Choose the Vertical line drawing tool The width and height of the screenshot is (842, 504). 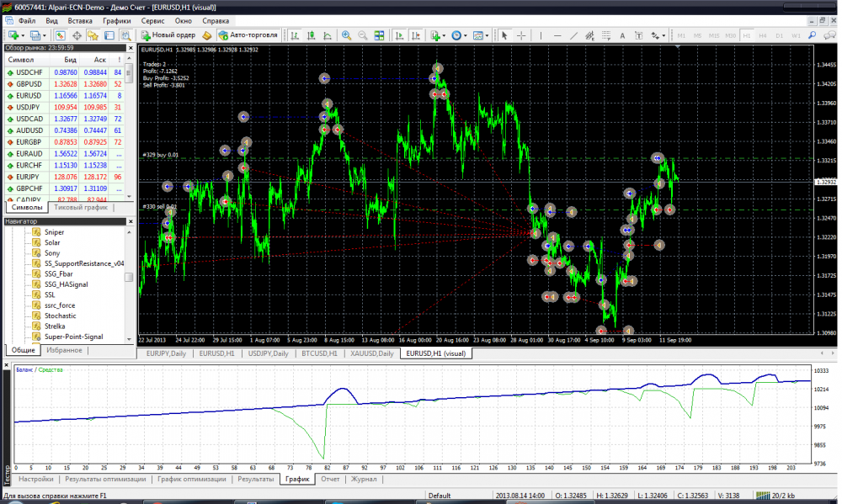tap(541, 35)
